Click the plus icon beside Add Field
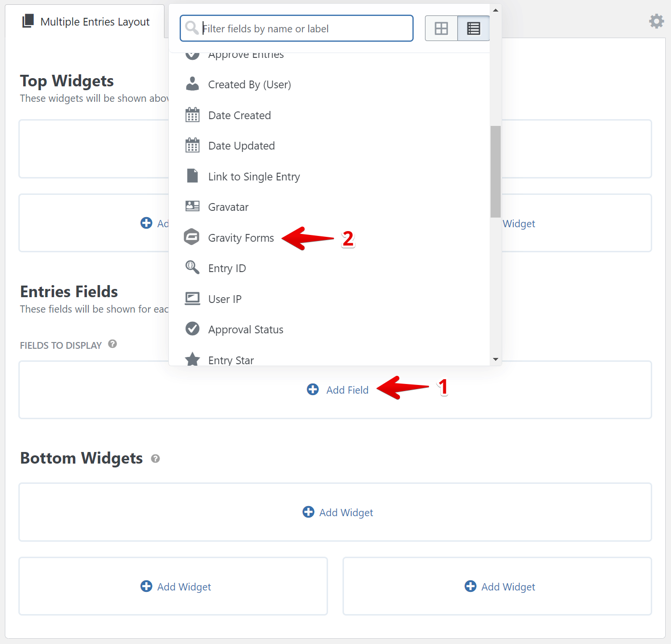The height and width of the screenshot is (644, 671). 313,389
